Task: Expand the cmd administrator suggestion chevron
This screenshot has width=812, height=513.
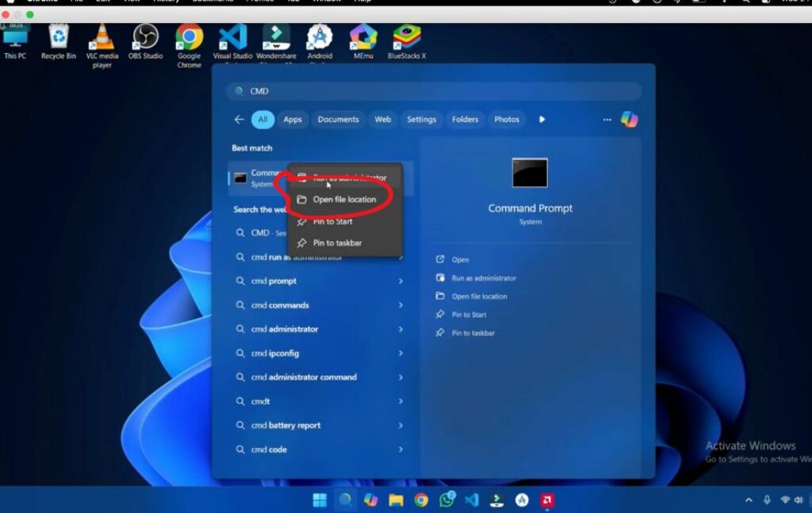Action: [x=400, y=329]
